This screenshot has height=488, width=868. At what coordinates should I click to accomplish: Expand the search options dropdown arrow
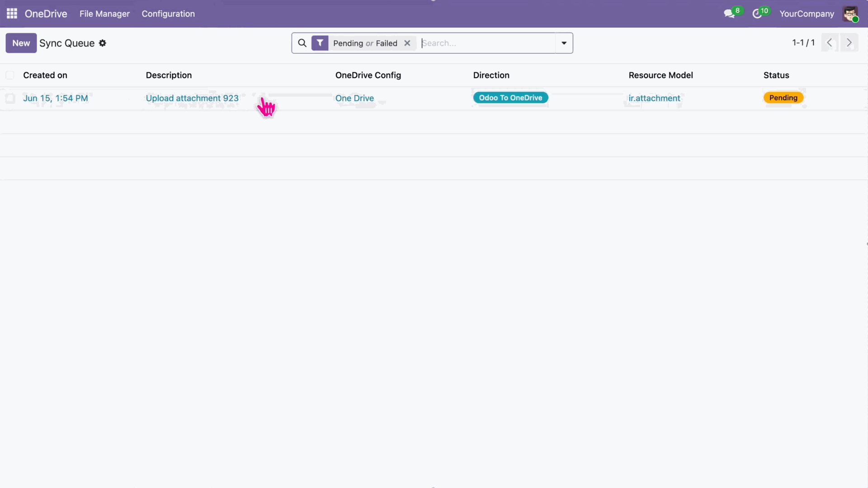coord(564,43)
